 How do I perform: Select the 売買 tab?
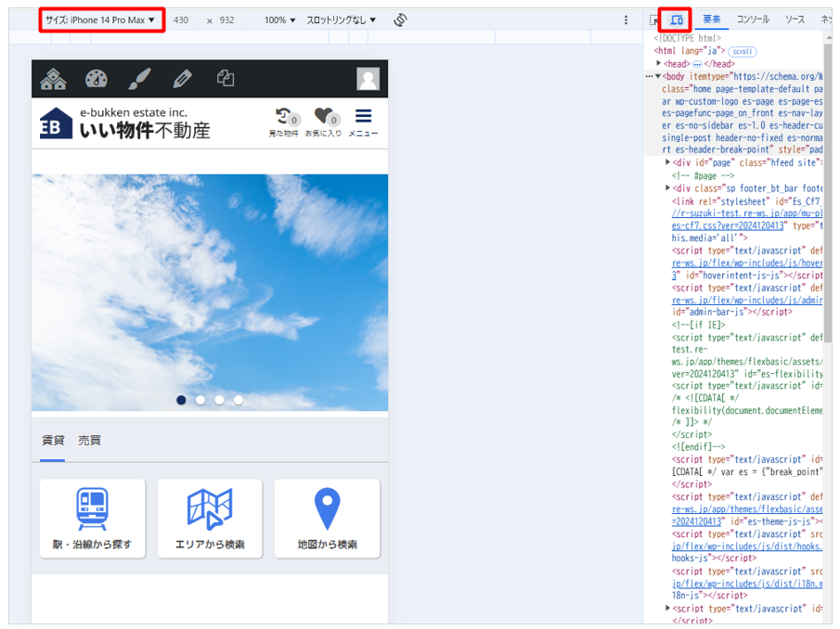89,441
